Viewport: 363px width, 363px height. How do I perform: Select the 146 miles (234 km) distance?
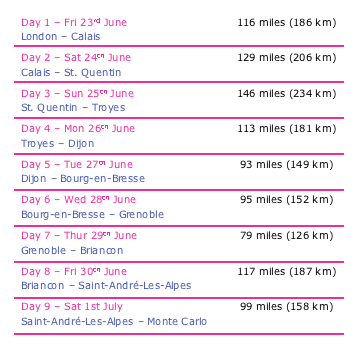click(x=287, y=93)
